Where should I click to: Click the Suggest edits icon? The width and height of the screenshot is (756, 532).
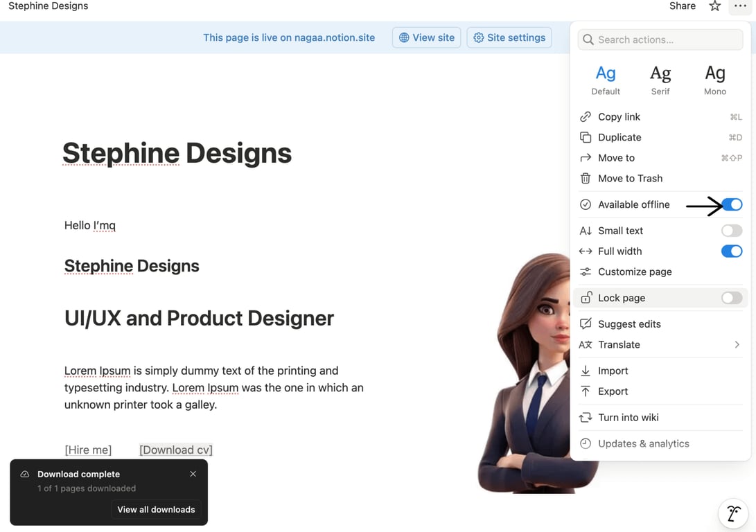coord(586,323)
